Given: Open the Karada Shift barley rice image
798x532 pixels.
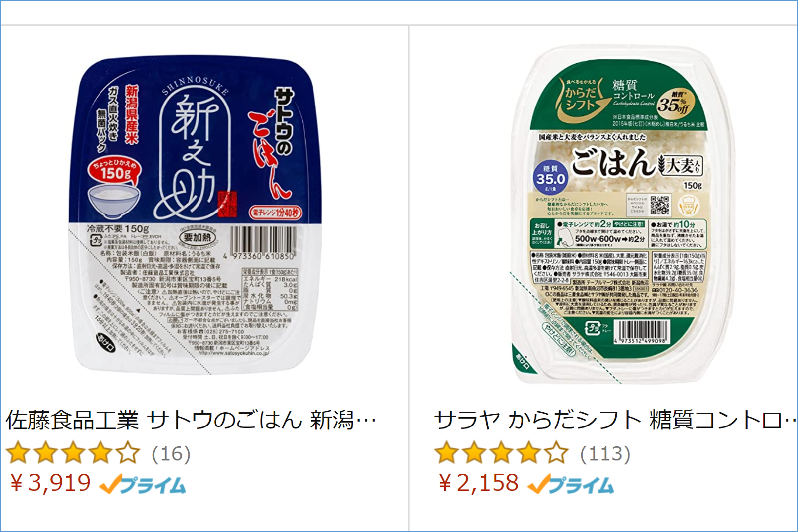Looking at the screenshot, I should coord(623,215).
